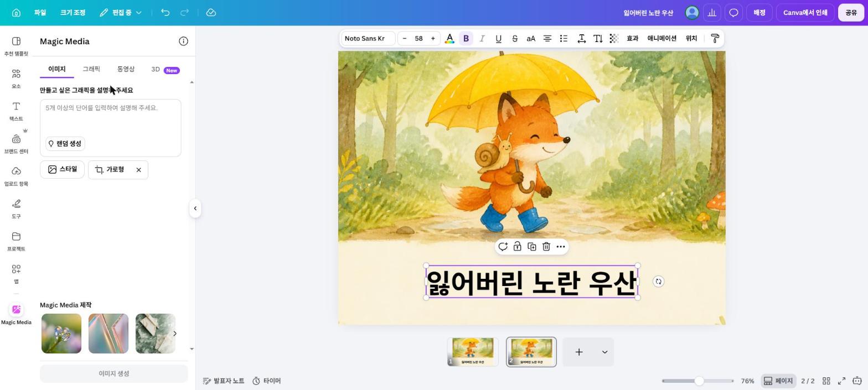Open the 가로형 aspect ratio selector
868x390 pixels.
(x=110, y=169)
